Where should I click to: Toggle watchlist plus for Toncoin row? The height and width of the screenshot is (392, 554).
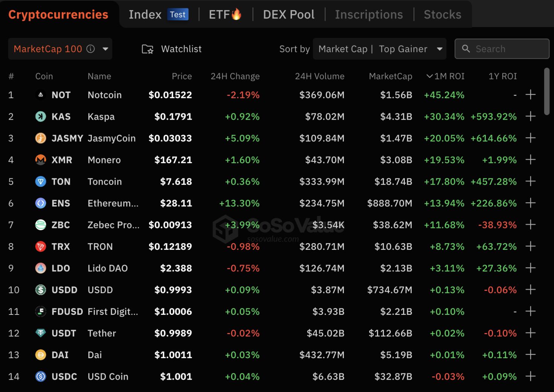[x=530, y=182]
